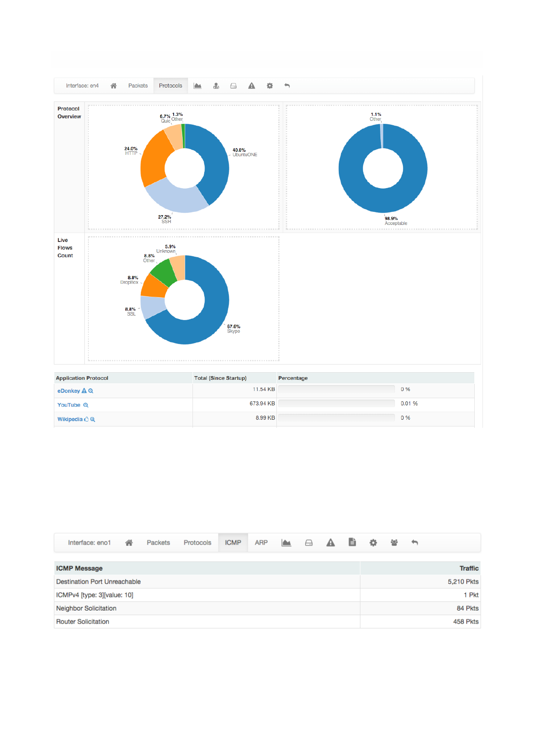Open the home icon in en4 toolbar
This screenshot has width=534, height=756.
point(114,86)
